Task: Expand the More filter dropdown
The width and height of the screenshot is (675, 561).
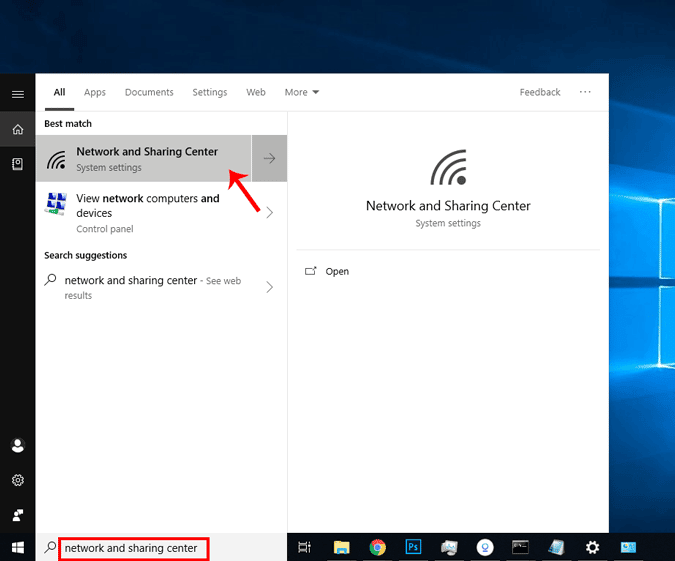Action: pyautogui.click(x=302, y=92)
